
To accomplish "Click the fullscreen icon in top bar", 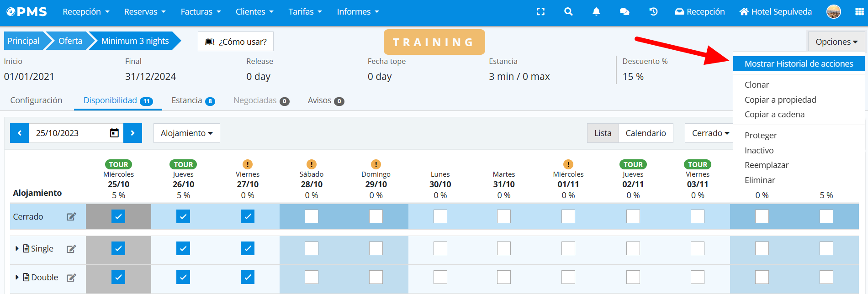I will tap(540, 12).
